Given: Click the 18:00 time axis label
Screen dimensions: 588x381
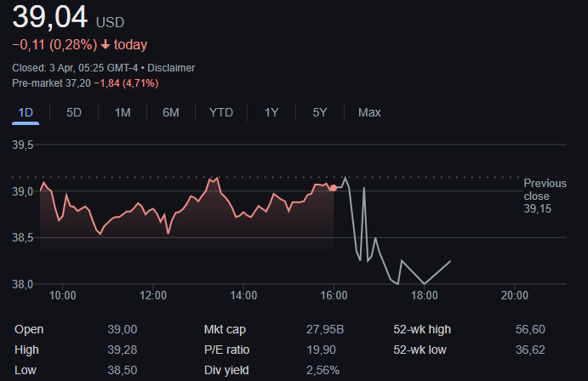Looking at the screenshot, I should 424,295.
